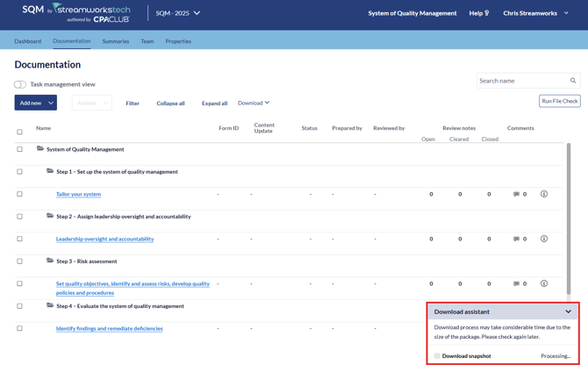Open the Download dropdown menu

254,103
